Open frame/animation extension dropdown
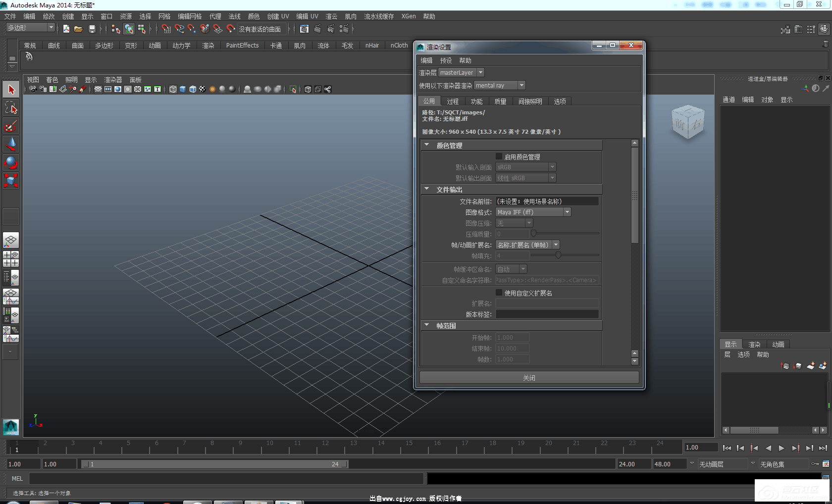Viewport: 832px width, 504px height. coord(528,245)
